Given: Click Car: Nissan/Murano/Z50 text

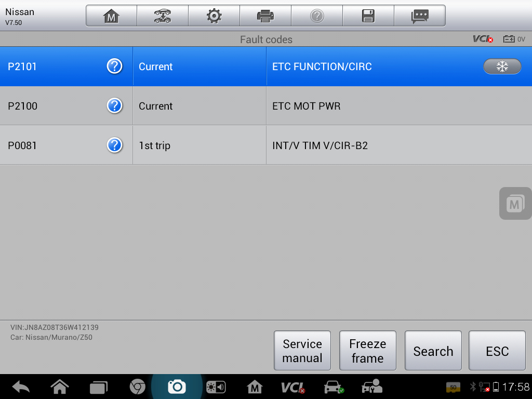Looking at the screenshot, I should pyautogui.click(x=51, y=337).
